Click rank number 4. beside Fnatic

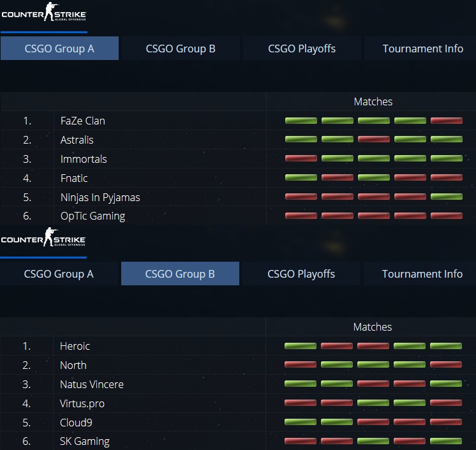[27, 178]
